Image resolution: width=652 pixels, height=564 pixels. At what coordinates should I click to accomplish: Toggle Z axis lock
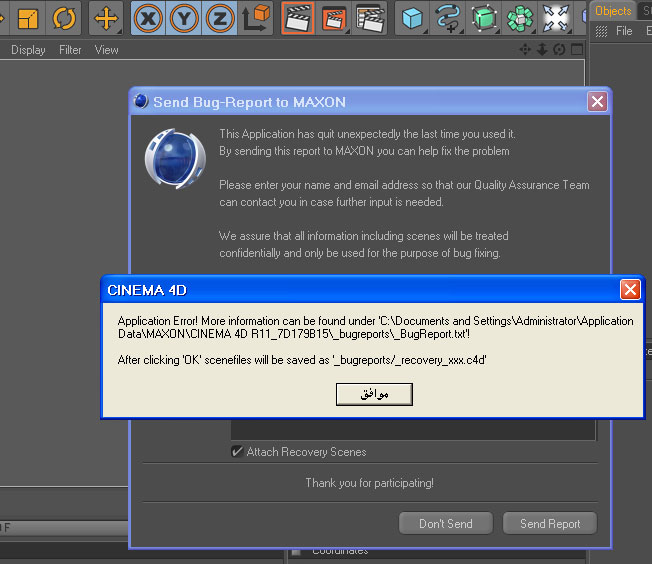(x=219, y=18)
